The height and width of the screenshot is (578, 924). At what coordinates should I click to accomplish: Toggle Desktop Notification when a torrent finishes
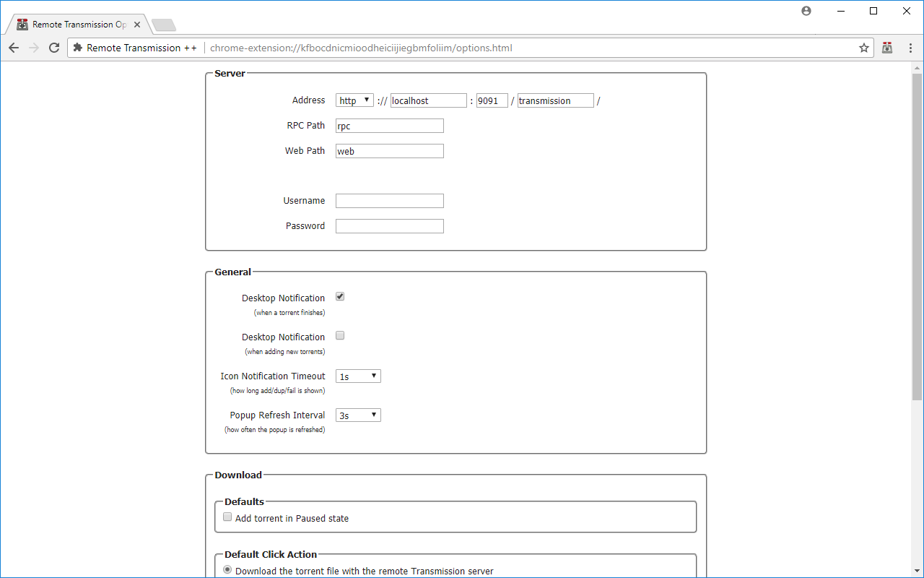[340, 297]
